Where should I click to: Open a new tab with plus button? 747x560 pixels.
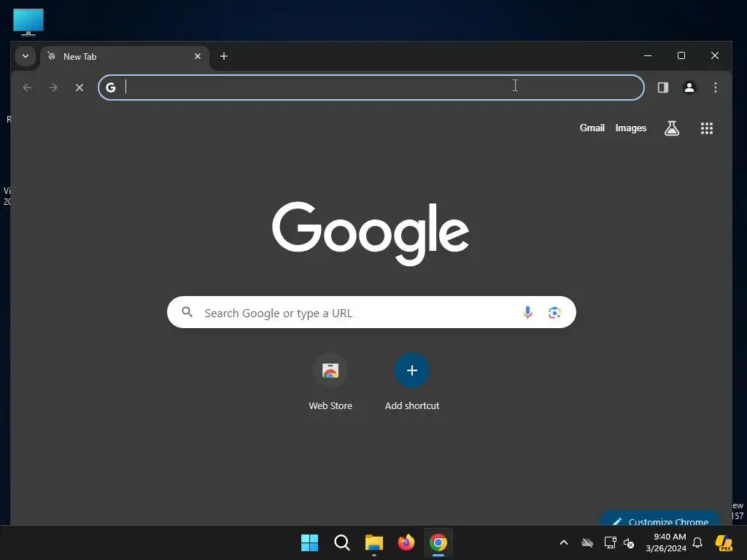tap(223, 56)
